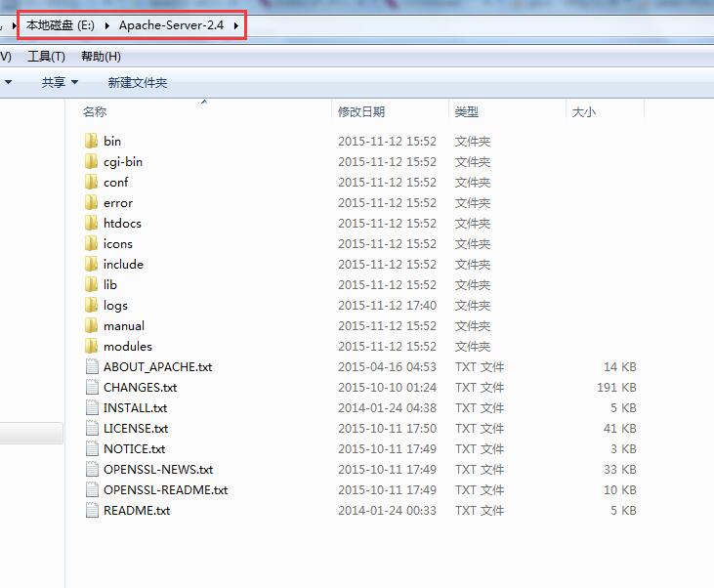Click the OPENSSL-README.txt file icon
714x588 pixels.
[x=92, y=489]
